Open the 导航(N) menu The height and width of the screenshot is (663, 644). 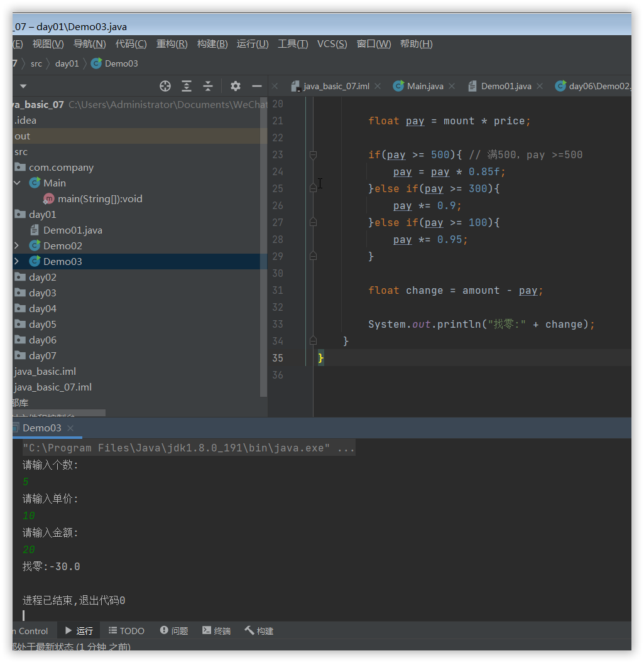click(x=89, y=44)
